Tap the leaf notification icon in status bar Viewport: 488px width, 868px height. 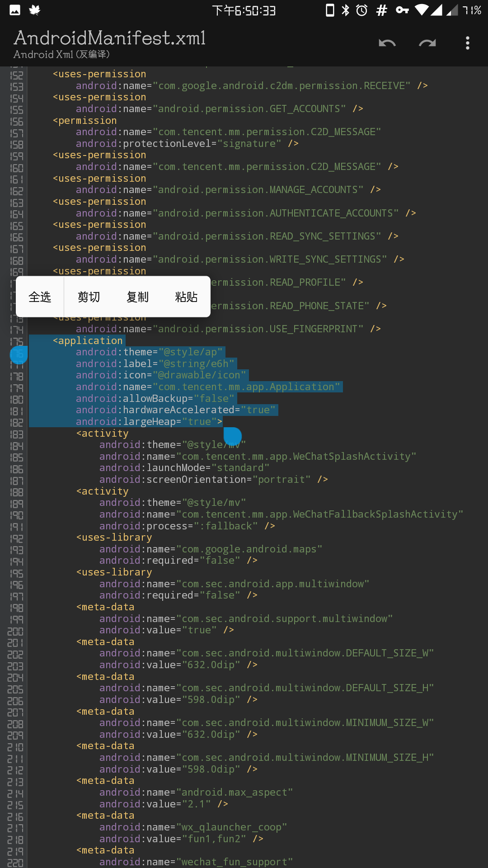click(35, 10)
